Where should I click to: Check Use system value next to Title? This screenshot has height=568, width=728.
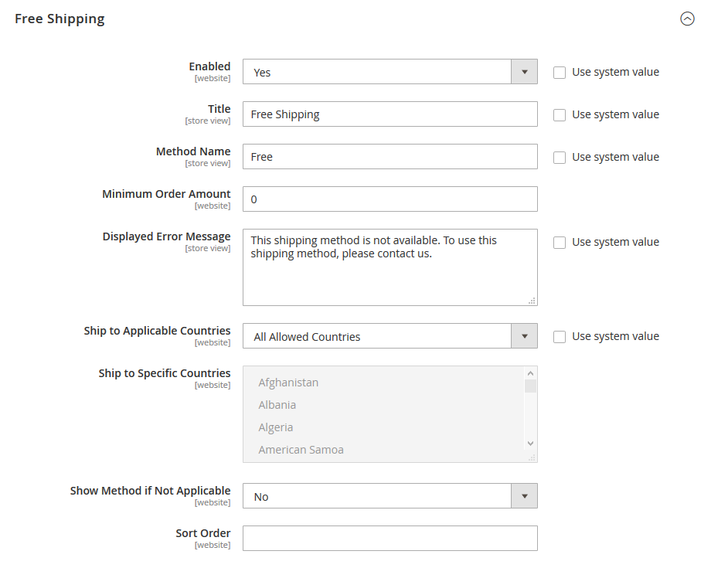click(x=560, y=114)
